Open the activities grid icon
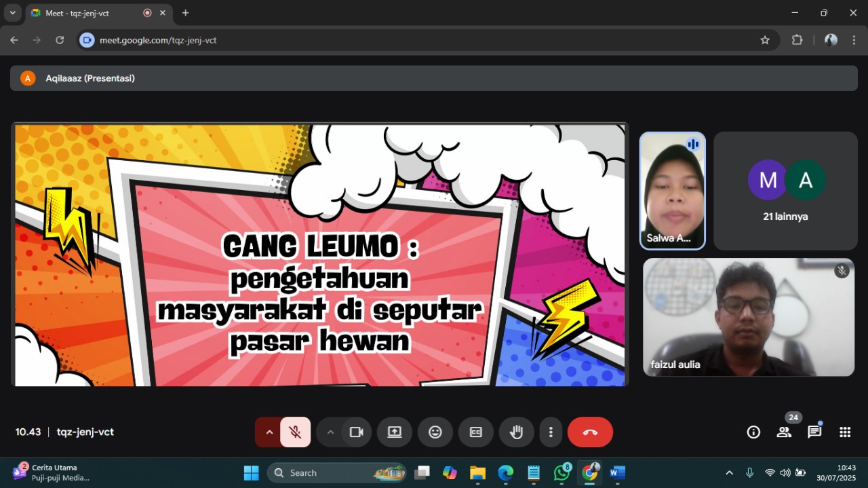Screen dimensions: 868x488 (845, 432)
